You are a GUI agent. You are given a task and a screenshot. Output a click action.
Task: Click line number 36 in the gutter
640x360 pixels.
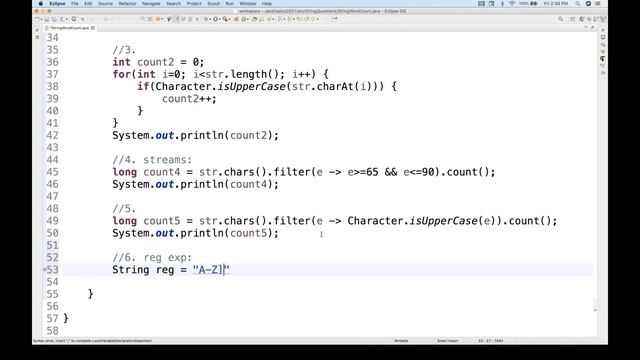[52, 62]
